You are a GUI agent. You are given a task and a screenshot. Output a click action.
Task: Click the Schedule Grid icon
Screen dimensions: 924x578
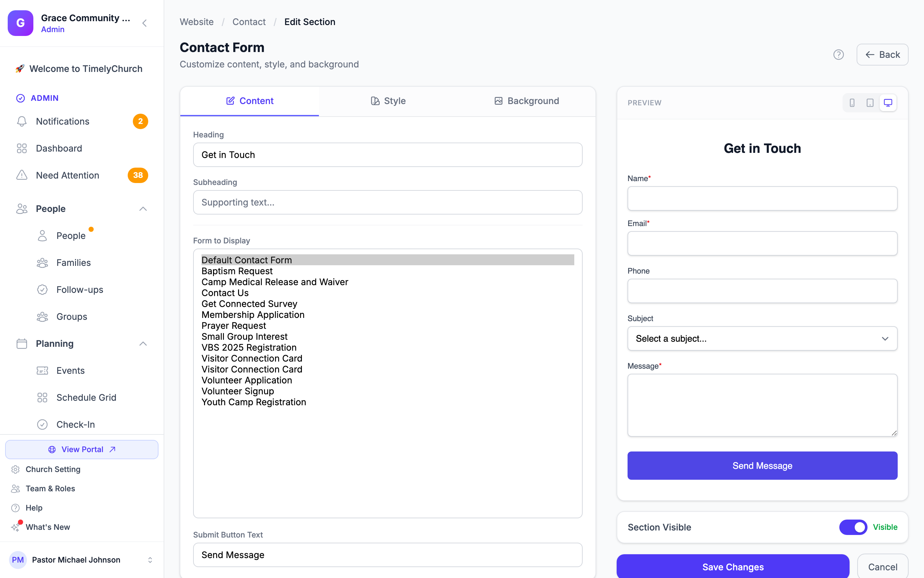coord(42,397)
